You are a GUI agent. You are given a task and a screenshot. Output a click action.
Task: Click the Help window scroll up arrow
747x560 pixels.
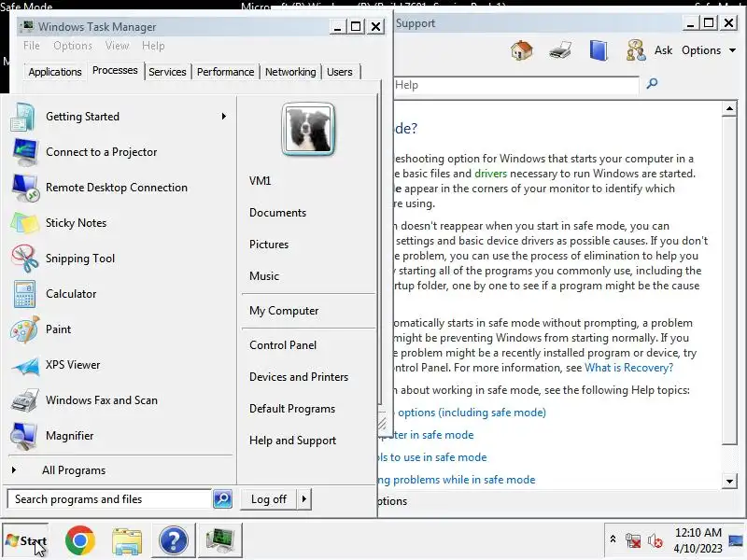[x=729, y=108]
